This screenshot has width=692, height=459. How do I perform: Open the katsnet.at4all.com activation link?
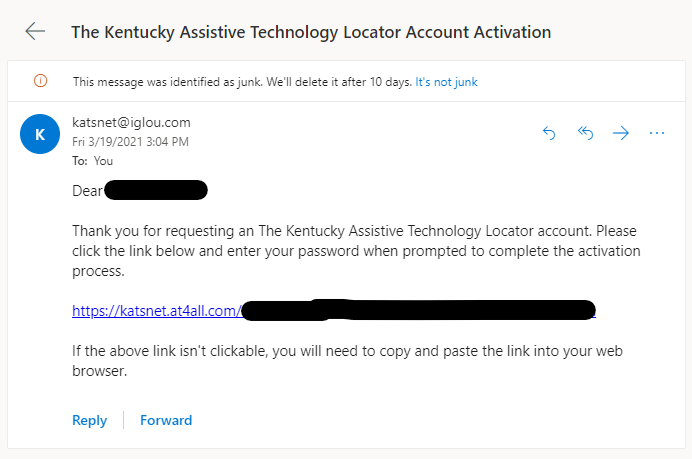pyautogui.click(x=334, y=311)
